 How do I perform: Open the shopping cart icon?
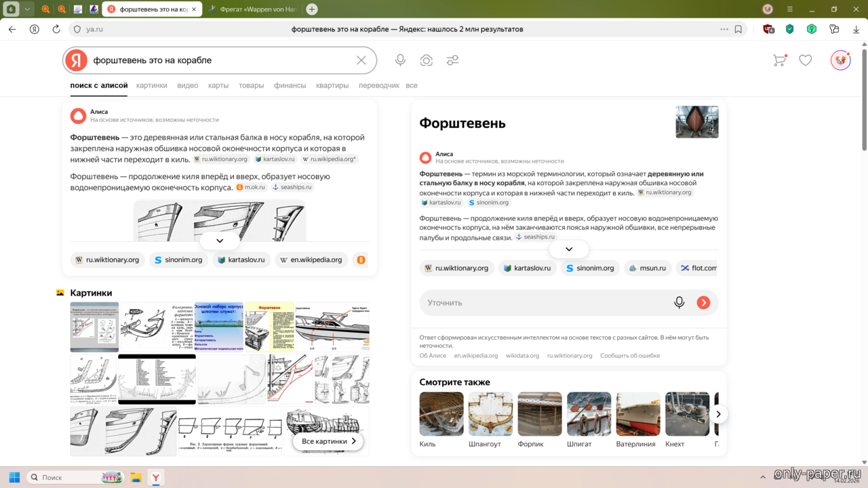tap(780, 60)
